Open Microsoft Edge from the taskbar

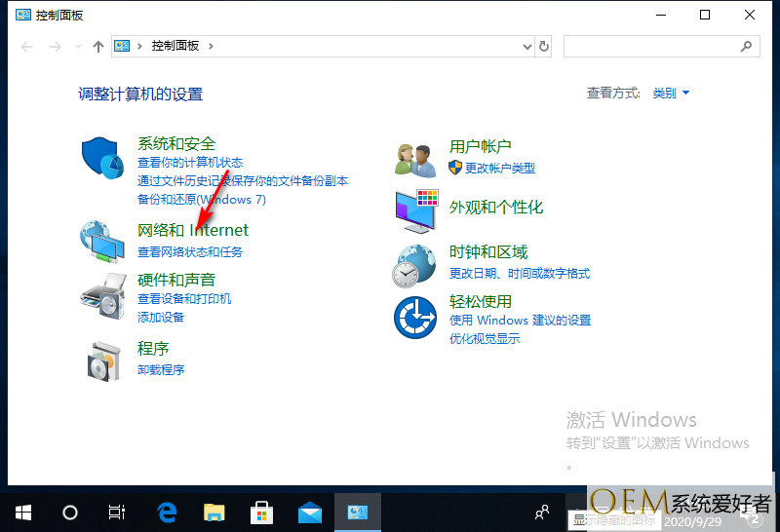click(x=168, y=513)
